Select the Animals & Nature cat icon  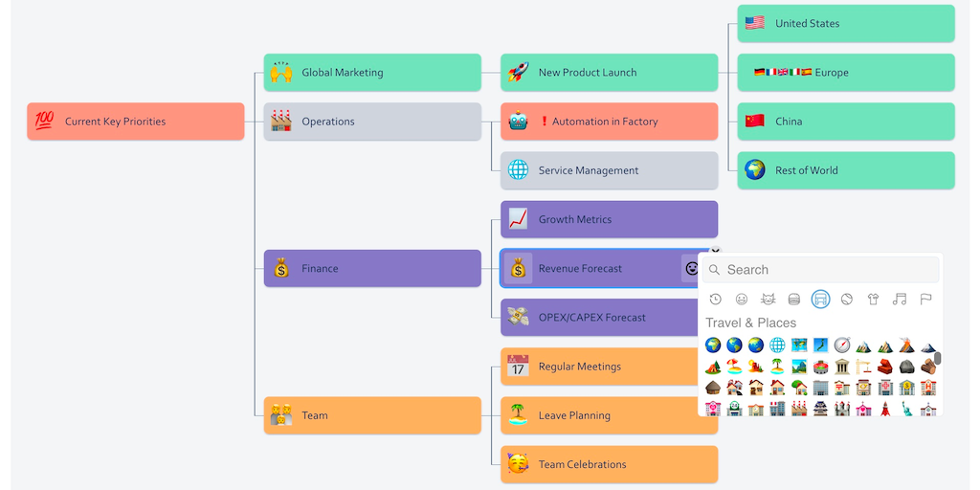click(x=768, y=300)
